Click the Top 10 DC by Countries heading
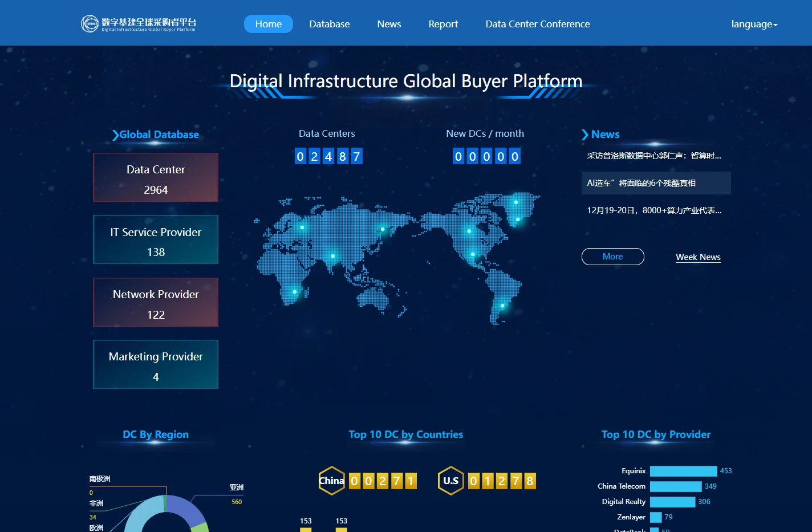812x532 pixels. [406, 434]
